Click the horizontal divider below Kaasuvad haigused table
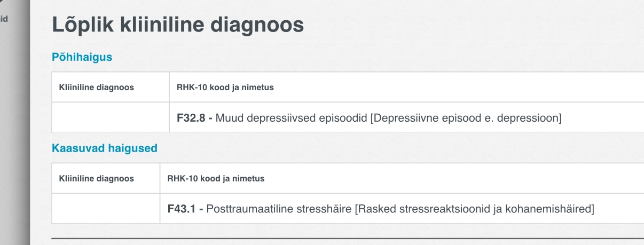Image resolution: width=644 pixels, height=245 pixels. coord(348,238)
